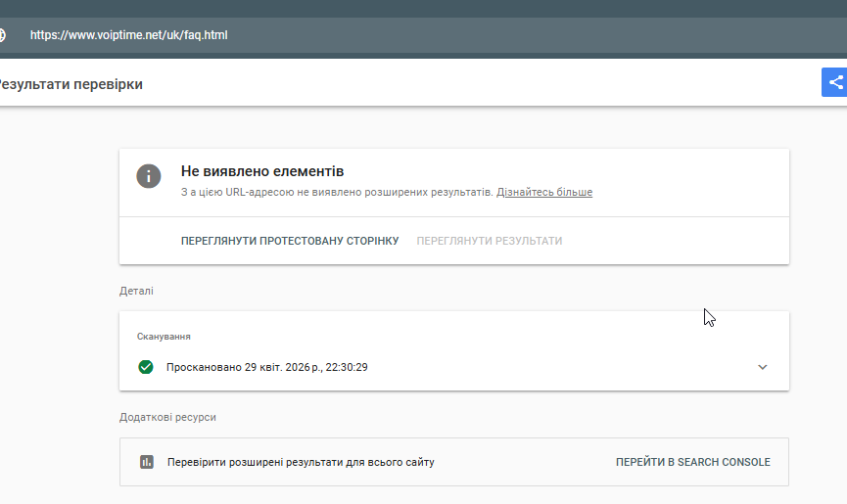Click the blue share button
Viewport: 847px width, 504px height.
(x=834, y=83)
